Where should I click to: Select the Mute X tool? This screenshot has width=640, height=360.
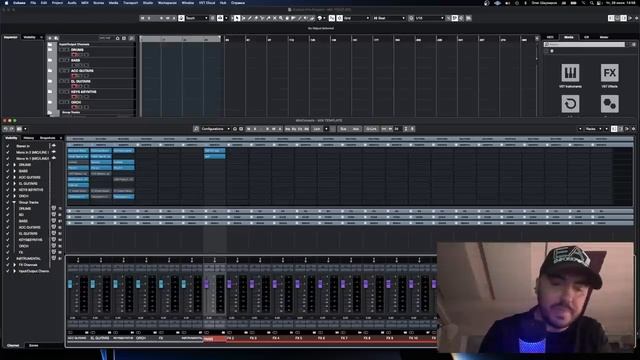pyautogui.click(x=275, y=18)
